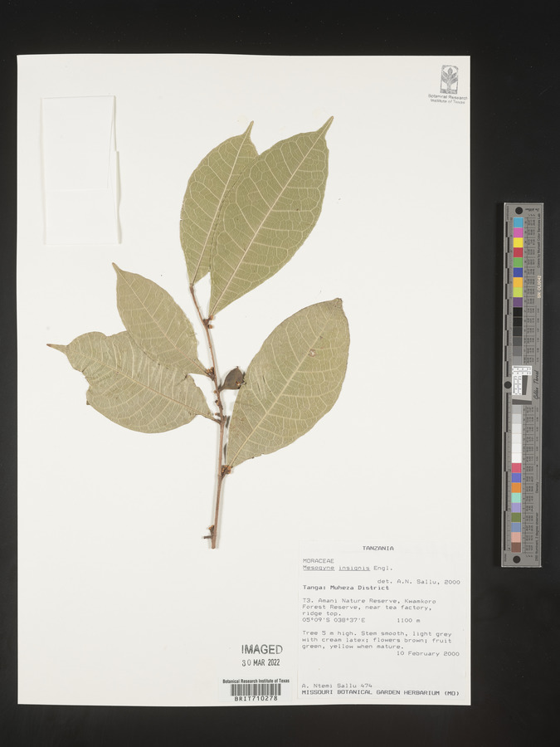The width and height of the screenshot is (560, 747).
Task: Select the coordinates 05°09'S 038°37'E
Action: [x=334, y=620]
